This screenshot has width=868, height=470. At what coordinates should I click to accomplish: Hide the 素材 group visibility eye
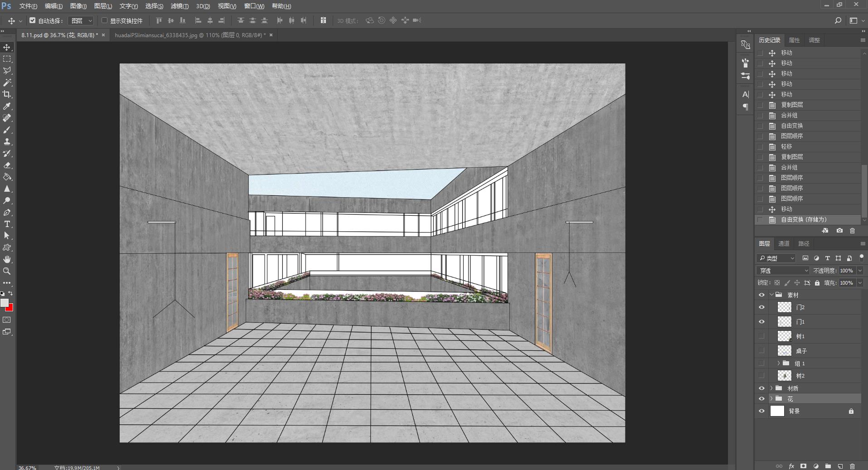761,295
